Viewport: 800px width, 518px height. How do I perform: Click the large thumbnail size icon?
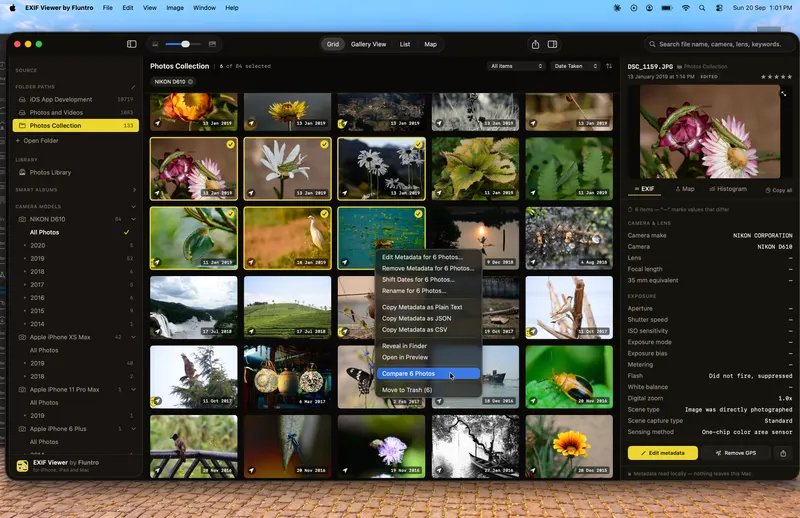point(212,44)
